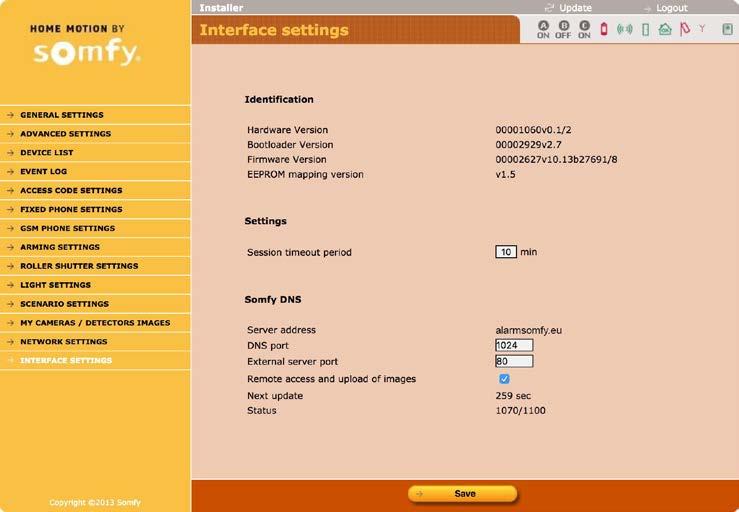The height and width of the screenshot is (512, 739).
Task: Toggle Remote access and upload of images checkbox
Action: coord(504,379)
